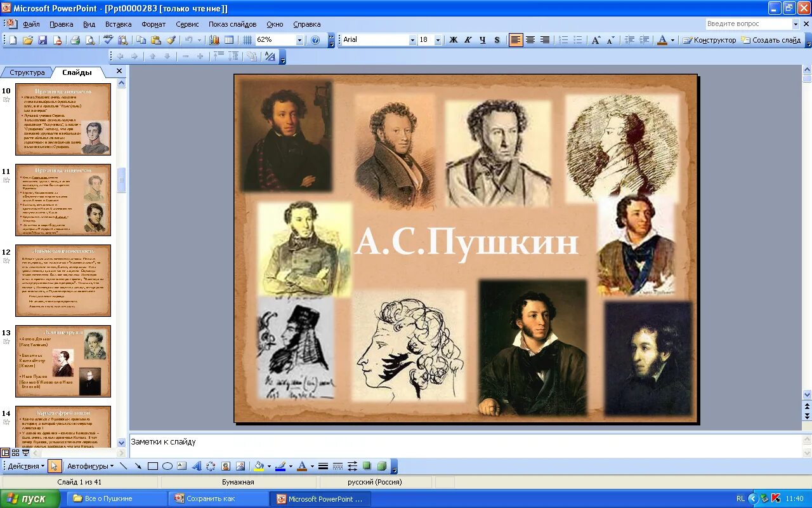
Task: Switch to the Структура tab
Action: pos(27,72)
